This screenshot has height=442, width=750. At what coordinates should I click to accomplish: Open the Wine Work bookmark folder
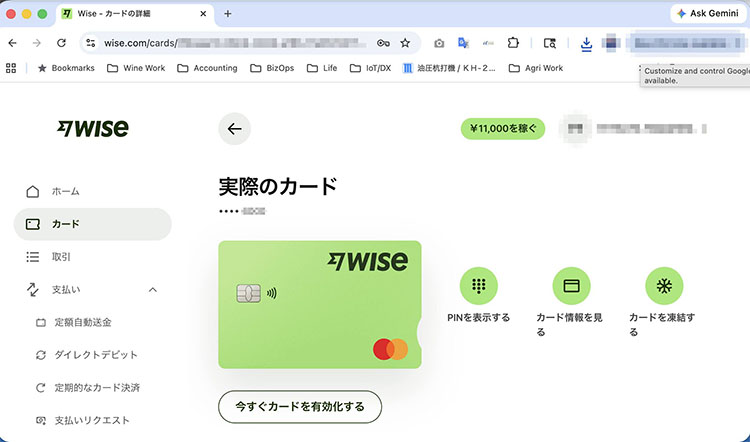(136, 68)
